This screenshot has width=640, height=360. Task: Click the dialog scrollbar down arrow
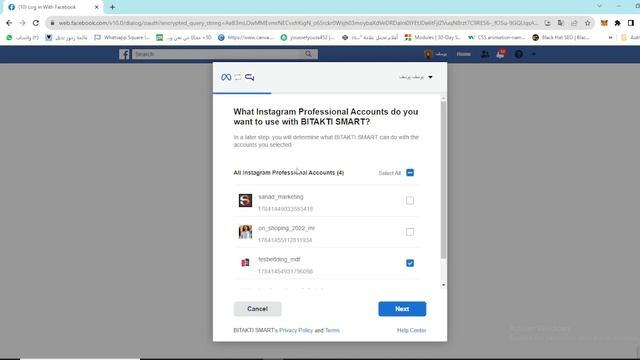point(443,285)
